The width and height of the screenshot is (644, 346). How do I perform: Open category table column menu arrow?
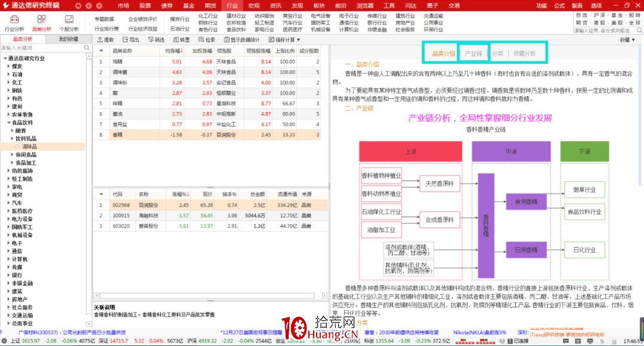pyautogui.click(x=101, y=51)
